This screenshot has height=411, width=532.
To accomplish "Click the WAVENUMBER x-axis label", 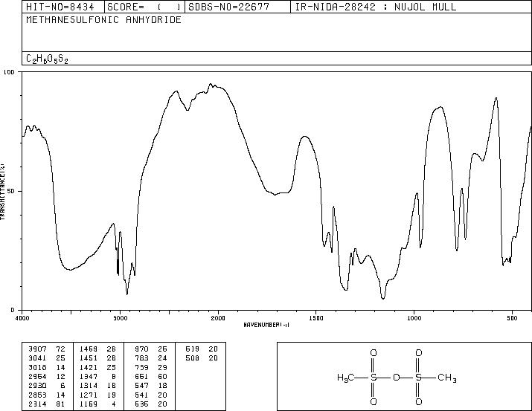I will pos(266,325).
